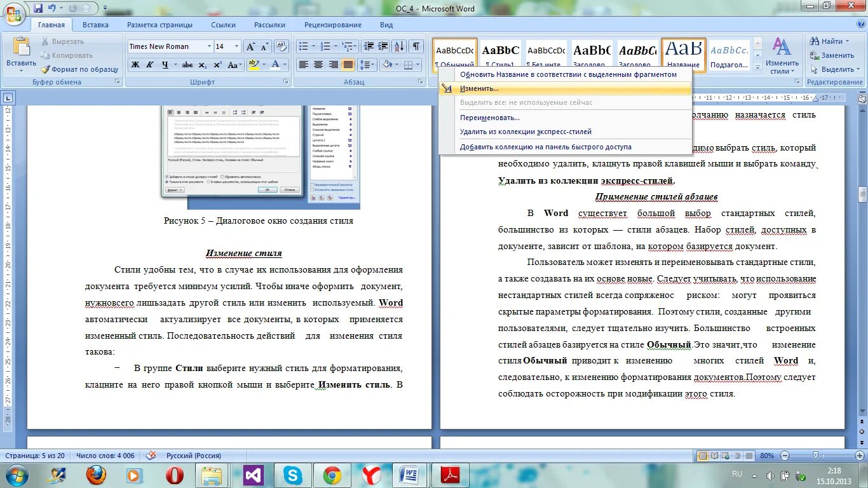The height and width of the screenshot is (488, 868).
Task: Toggle underline Ч formatting
Action: point(165,65)
